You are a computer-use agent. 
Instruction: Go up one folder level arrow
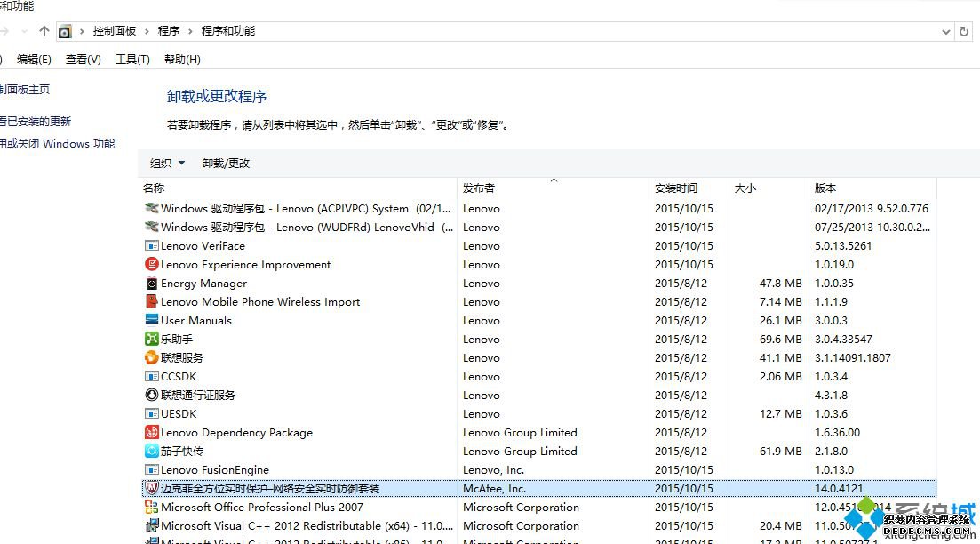point(44,30)
